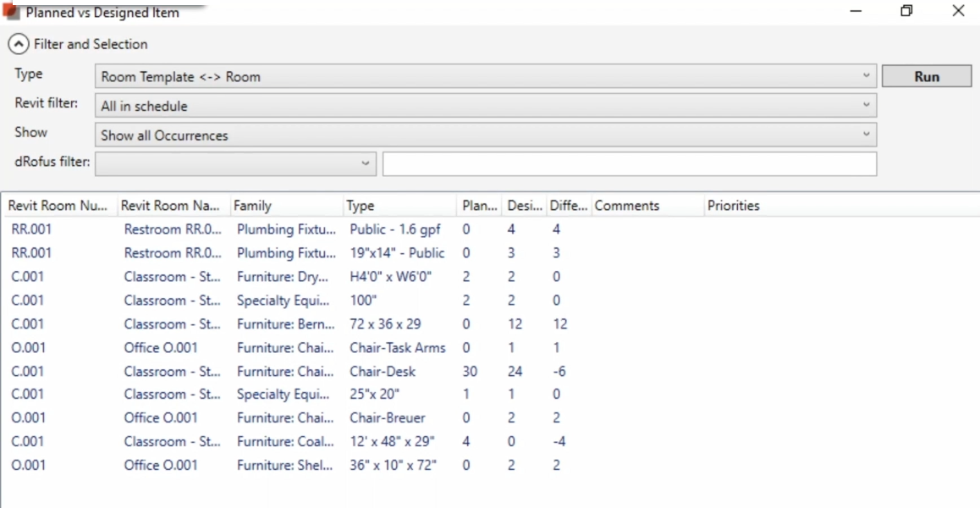
Task: Minimize the Planned vs Designed window
Action: pyautogui.click(x=856, y=12)
